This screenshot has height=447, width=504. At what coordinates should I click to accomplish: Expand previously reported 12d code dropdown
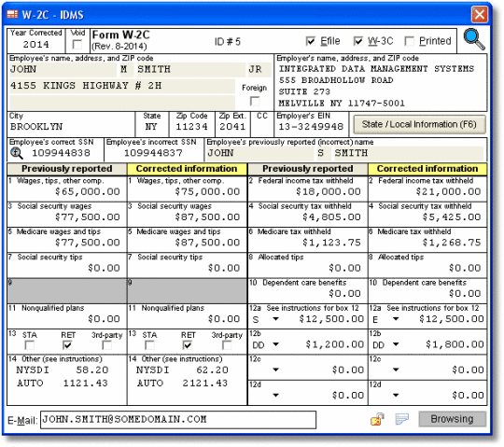point(275,396)
